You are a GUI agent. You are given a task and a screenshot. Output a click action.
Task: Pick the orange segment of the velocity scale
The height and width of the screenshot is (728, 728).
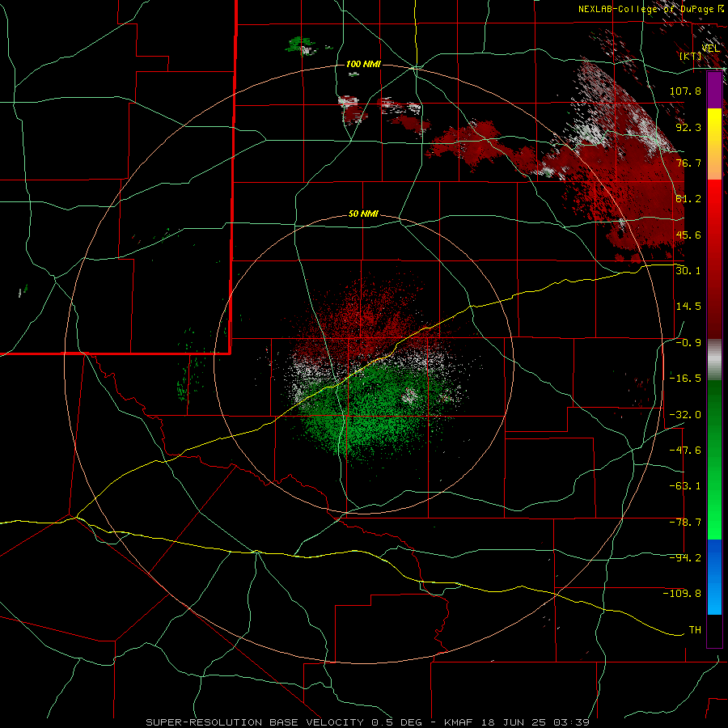click(714, 162)
